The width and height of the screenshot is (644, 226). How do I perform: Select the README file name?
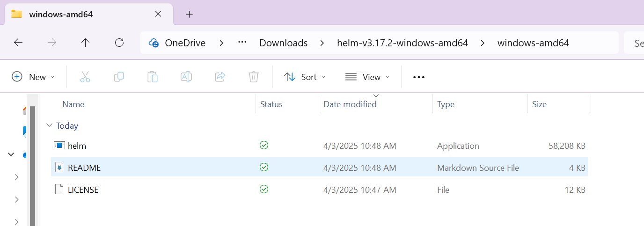pos(84,168)
